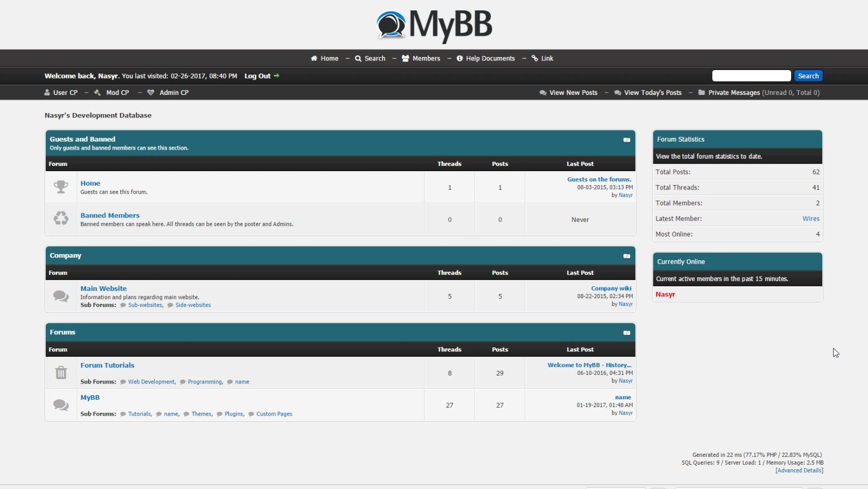Open View Today's Posts

(x=652, y=92)
